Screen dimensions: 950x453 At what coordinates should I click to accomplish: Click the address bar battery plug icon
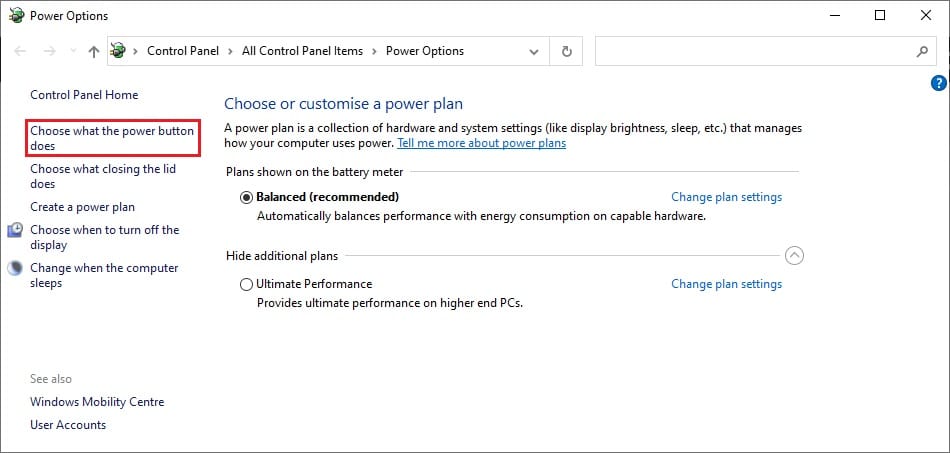120,52
